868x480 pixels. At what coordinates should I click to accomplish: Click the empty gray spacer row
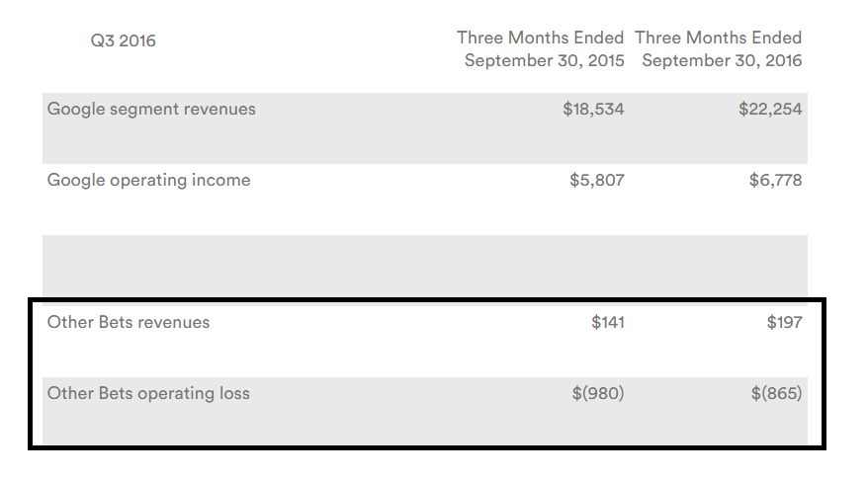click(x=424, y=266)
